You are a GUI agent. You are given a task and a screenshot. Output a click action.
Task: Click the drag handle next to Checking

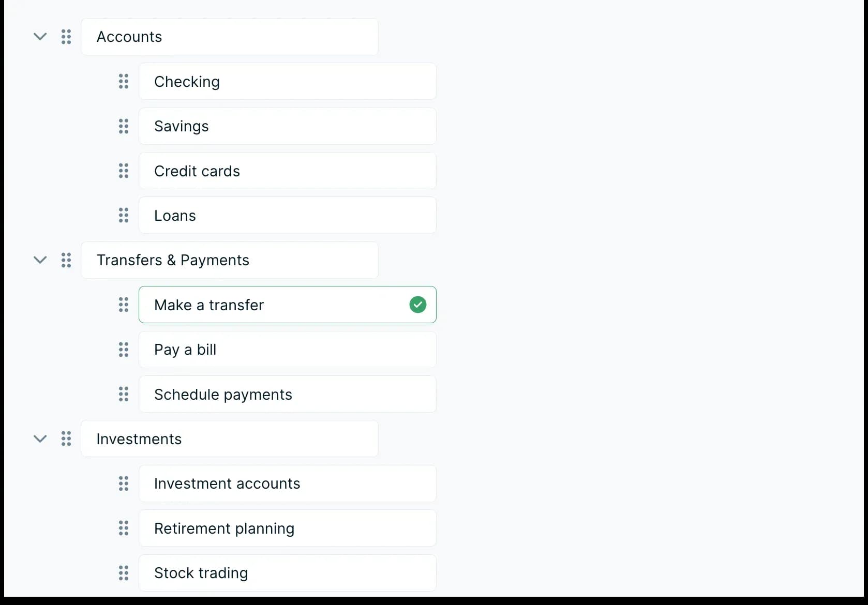point(124,81)
